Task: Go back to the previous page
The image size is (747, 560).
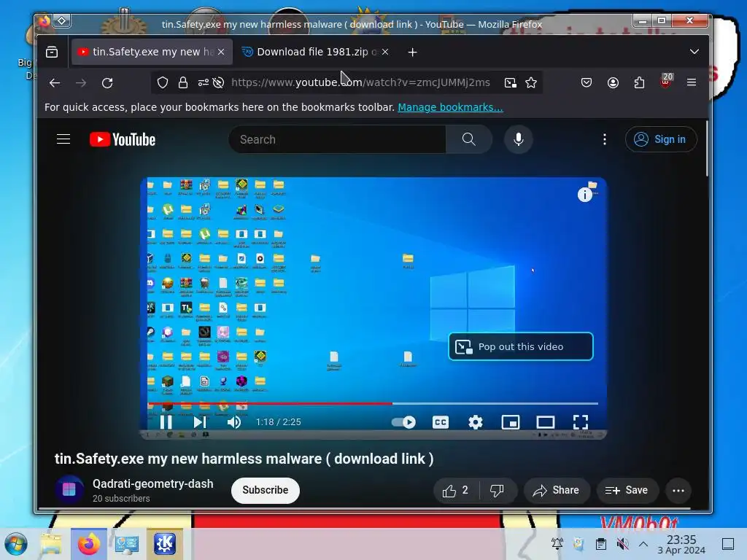Action: [55, 83]
